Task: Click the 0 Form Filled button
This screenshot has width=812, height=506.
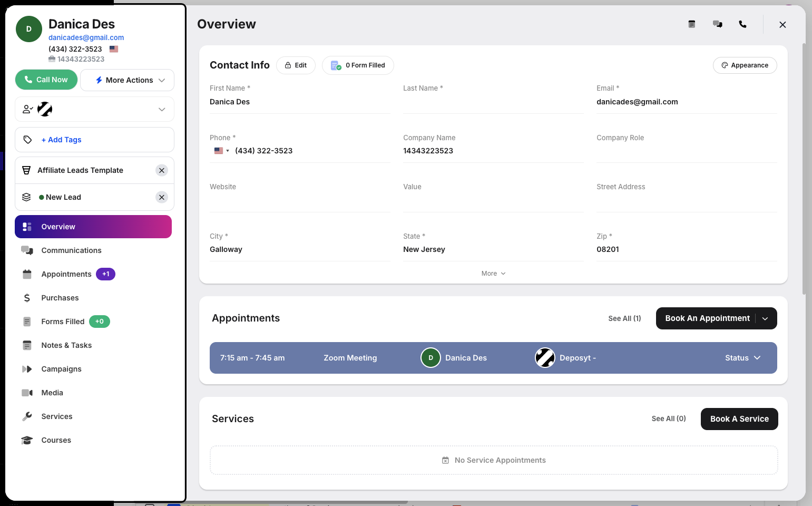Action: tap(358, 65)
